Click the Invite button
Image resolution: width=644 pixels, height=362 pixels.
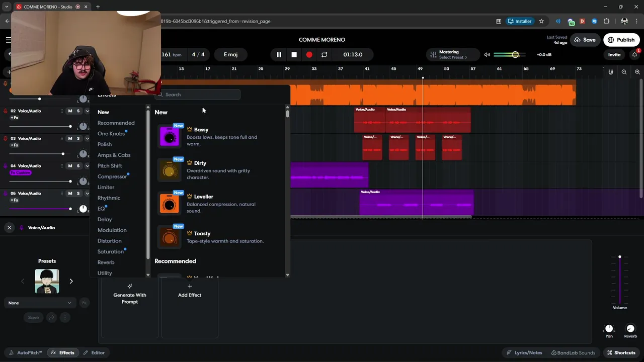pos(614,54)
